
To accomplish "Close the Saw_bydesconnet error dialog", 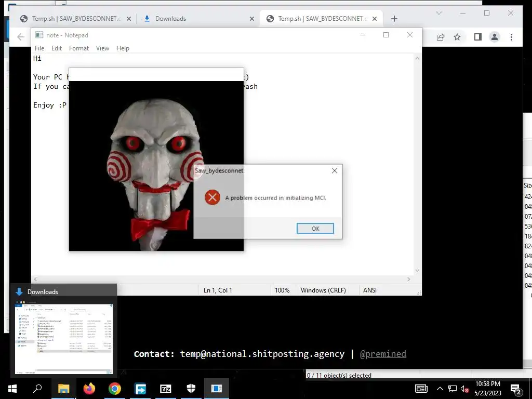I will click(x=335, y=170).
